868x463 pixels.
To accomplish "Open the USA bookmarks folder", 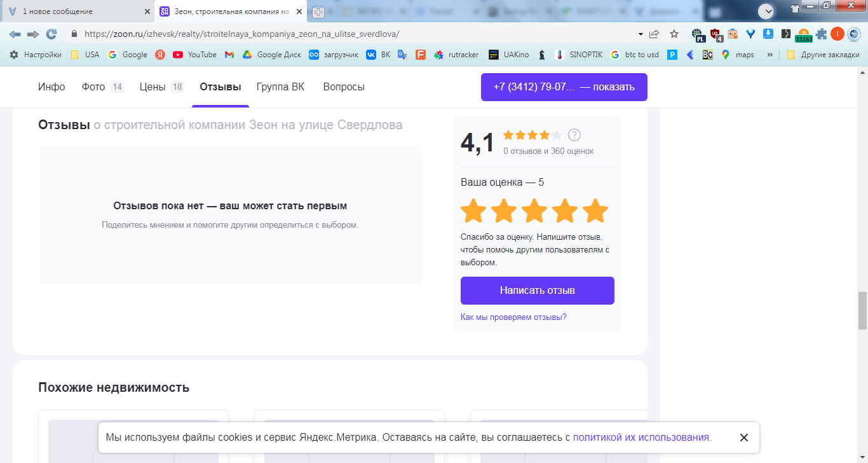I will point(85,55).
